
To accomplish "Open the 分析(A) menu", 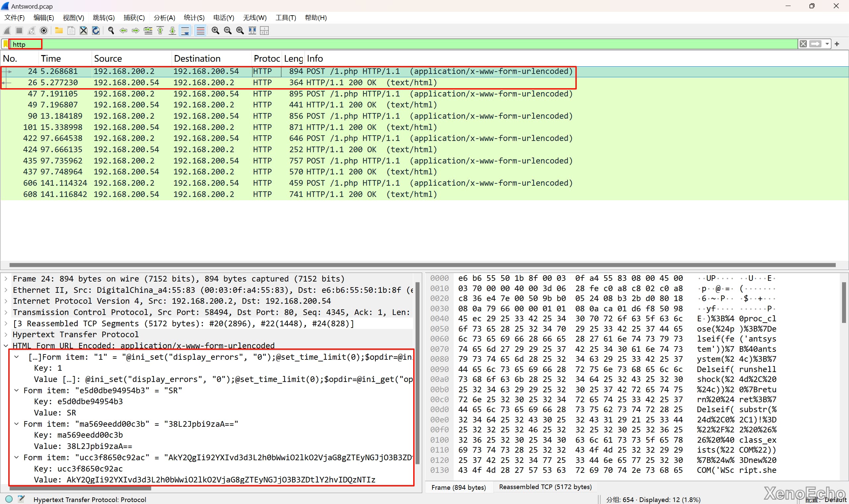I will [x=164, y=18].
